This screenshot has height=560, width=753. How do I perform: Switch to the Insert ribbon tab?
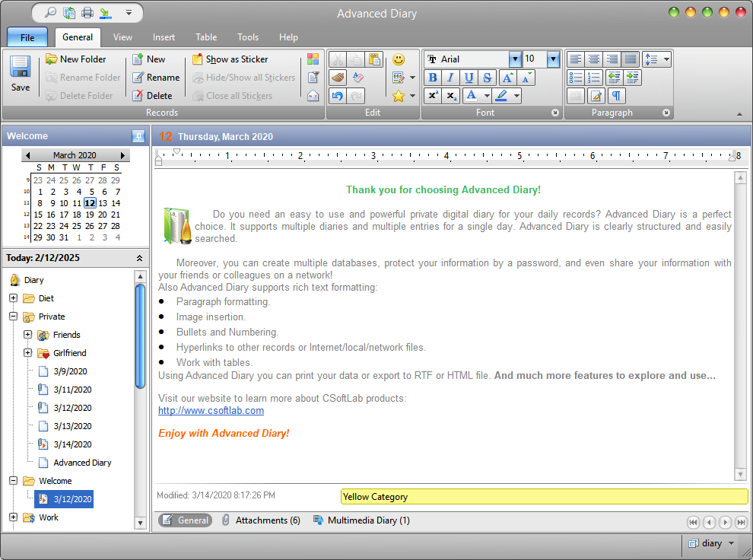pos(164,37)
